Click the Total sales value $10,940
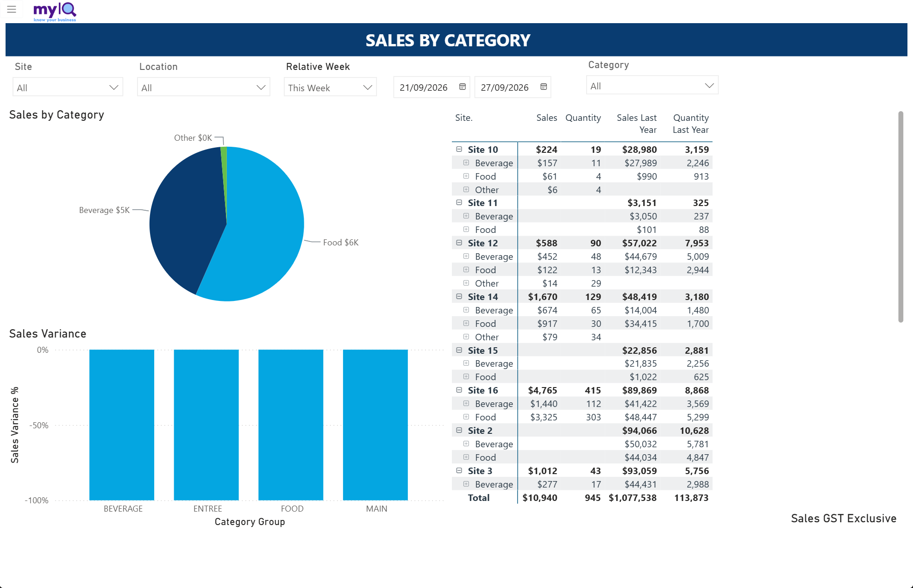This screenshot has width=913, height=588. point(540,498)
